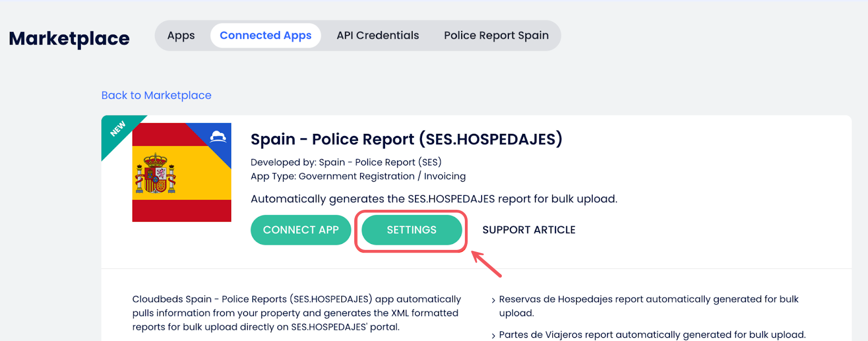
Task: Click the green NEW ribbon badge
Action: pos(118,129)
